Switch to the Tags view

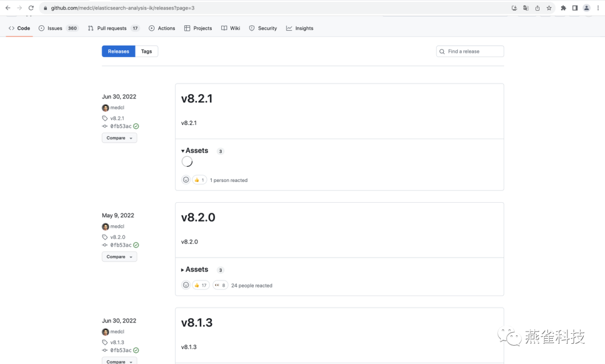point(146,51)
